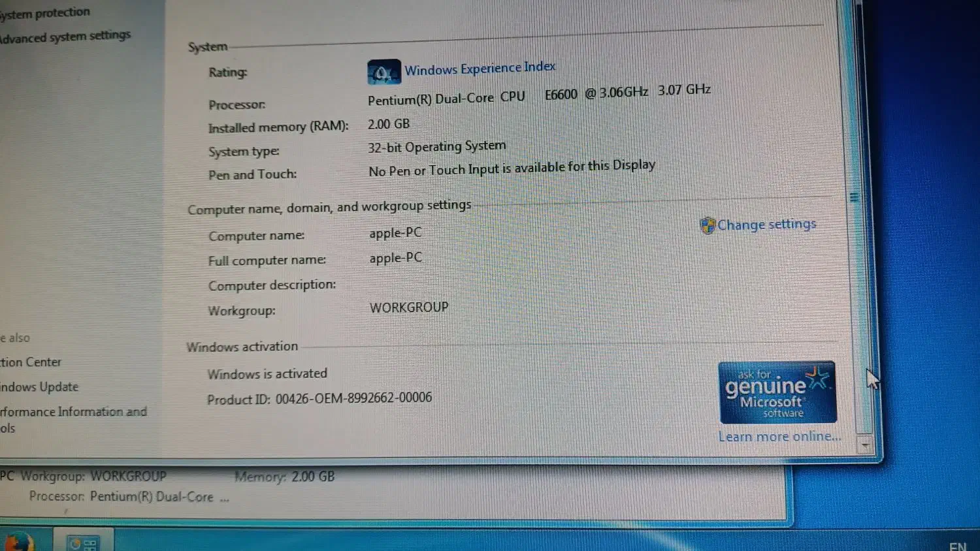Click the vertical scrollbar thumb grip
Screen dimensions: 980x551
click(854, 197)
